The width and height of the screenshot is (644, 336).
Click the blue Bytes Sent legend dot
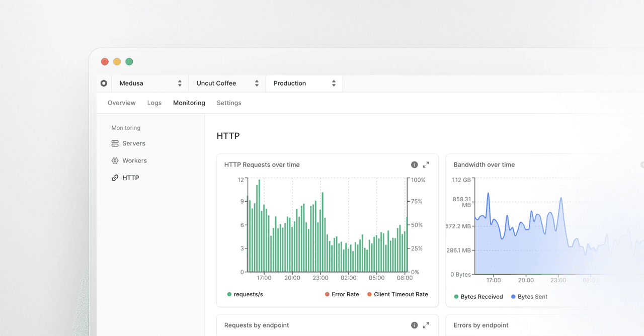[x=514, y=297]
